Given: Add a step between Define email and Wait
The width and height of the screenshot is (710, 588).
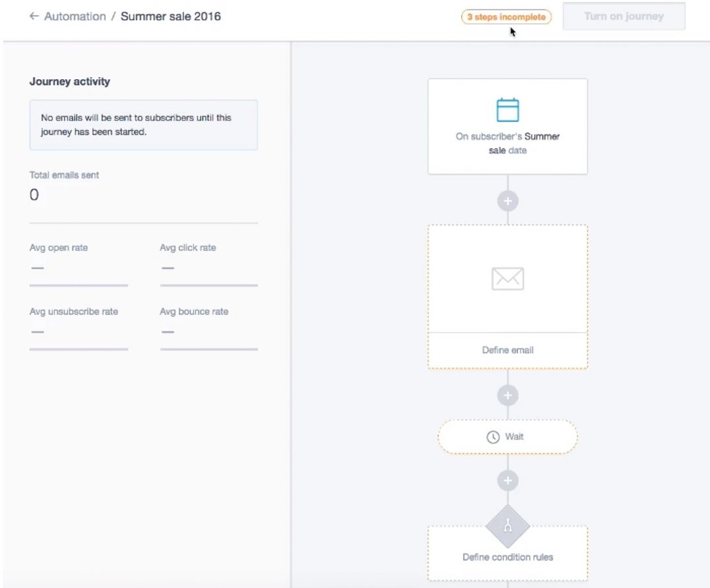Looking at the screenshot, I should pos(507,395).
